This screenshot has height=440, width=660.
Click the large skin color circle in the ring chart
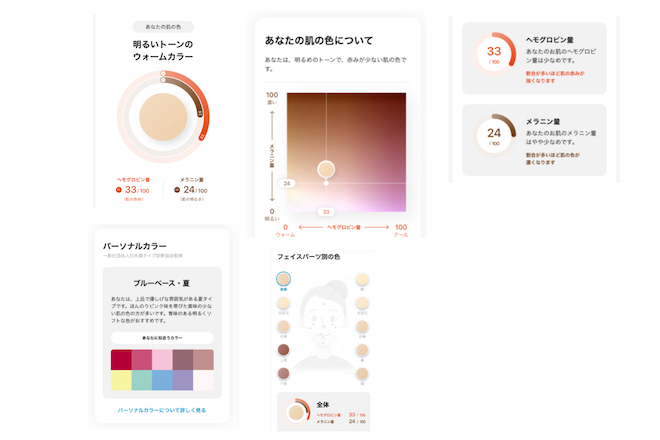point(163,117)
